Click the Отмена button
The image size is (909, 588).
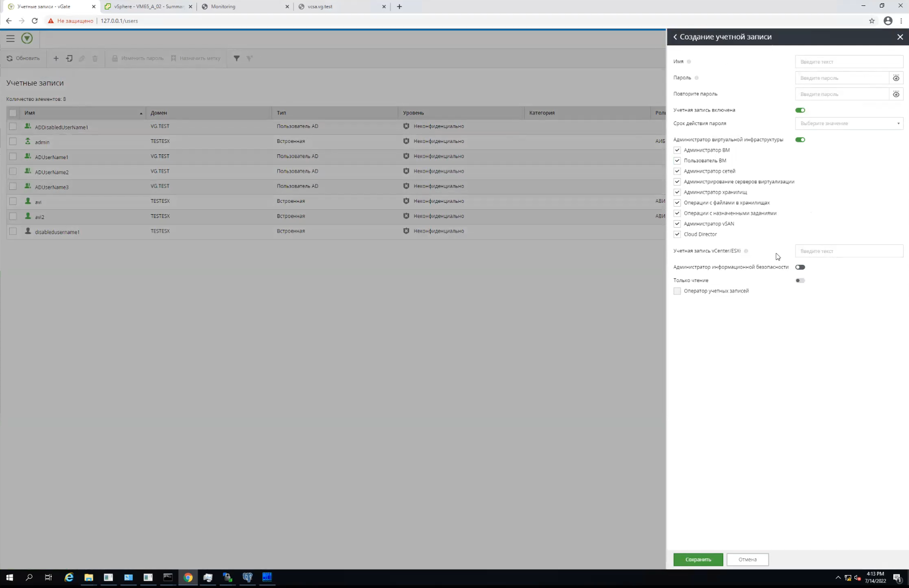click(748, 559)
